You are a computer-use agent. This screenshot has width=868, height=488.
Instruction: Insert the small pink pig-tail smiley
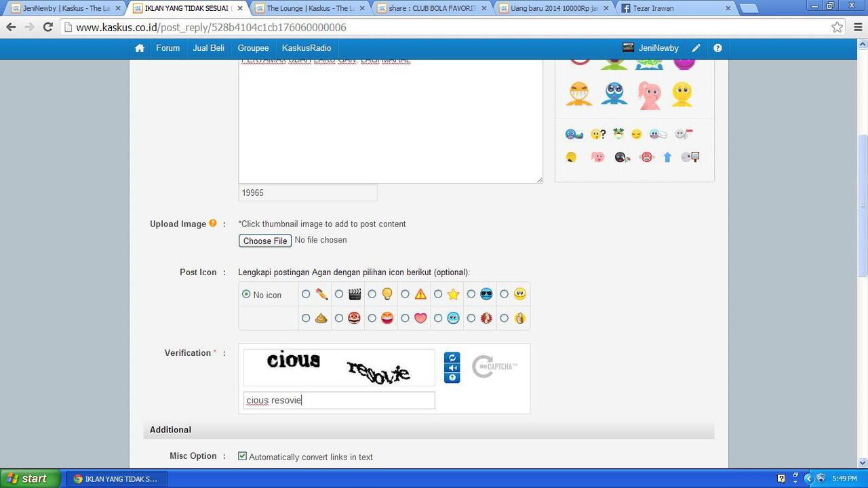click(x=597, y=157)
